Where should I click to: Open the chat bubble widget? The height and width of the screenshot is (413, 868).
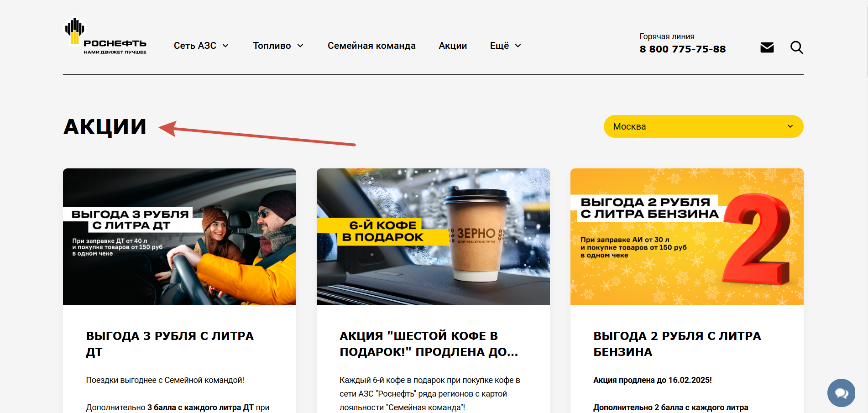point(841,393)
